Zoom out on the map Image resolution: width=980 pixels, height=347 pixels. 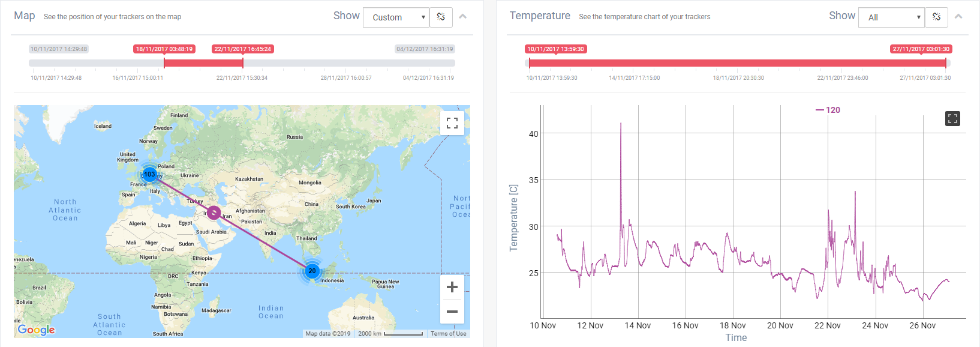point(452,312)
